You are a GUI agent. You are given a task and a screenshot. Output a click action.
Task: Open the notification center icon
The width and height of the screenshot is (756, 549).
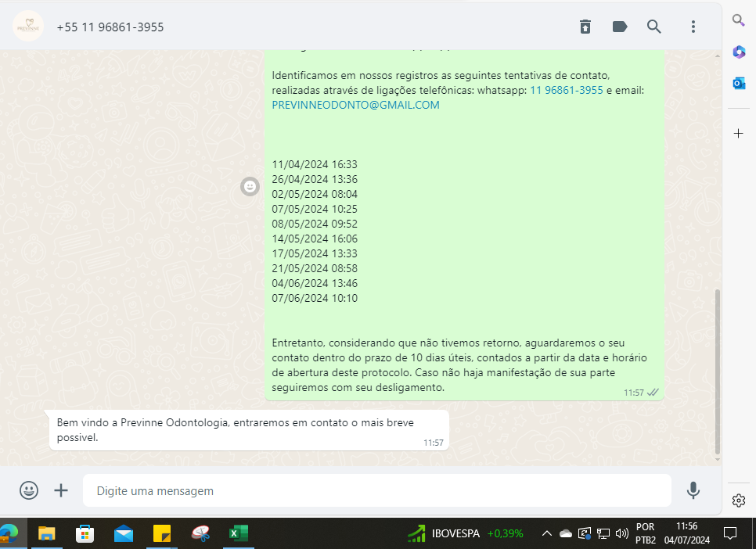click(x=730, y=533)
